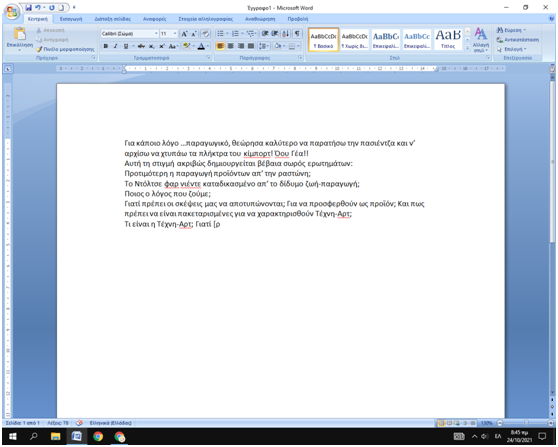Open Windows Start menu
The width and height of the screenshot is (558, 447).
[13, 436]
